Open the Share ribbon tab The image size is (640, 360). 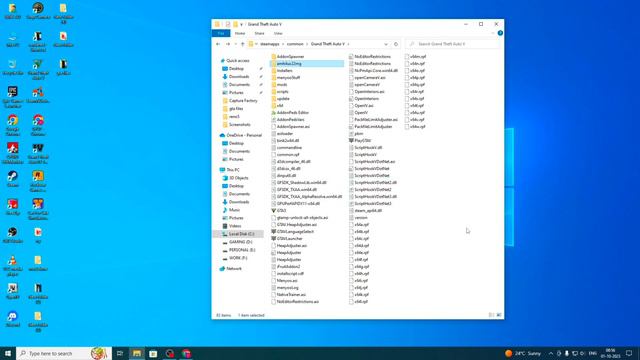(x=259, y=33)
